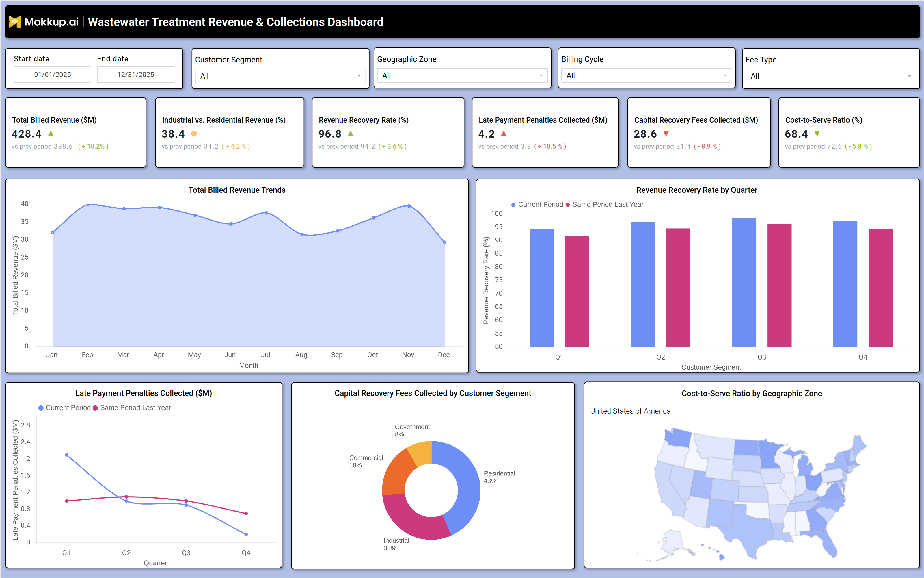Click the dashboard title in the header
The width and height of the screenshot is (924, 578).
236,22
